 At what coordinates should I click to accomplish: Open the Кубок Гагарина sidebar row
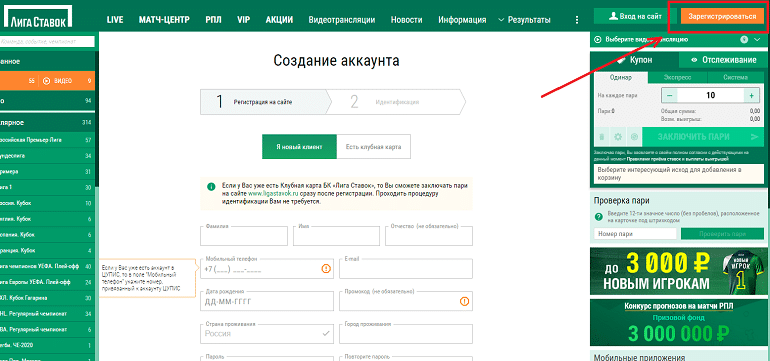[x=48, y=298]
